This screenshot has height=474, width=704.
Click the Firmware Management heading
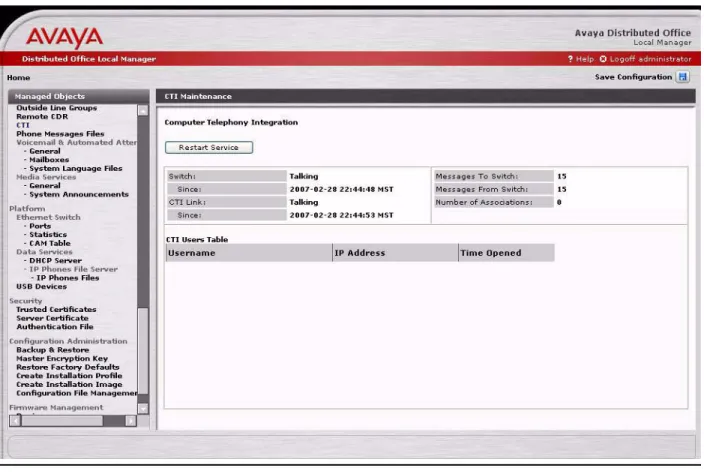coord(56,407)
